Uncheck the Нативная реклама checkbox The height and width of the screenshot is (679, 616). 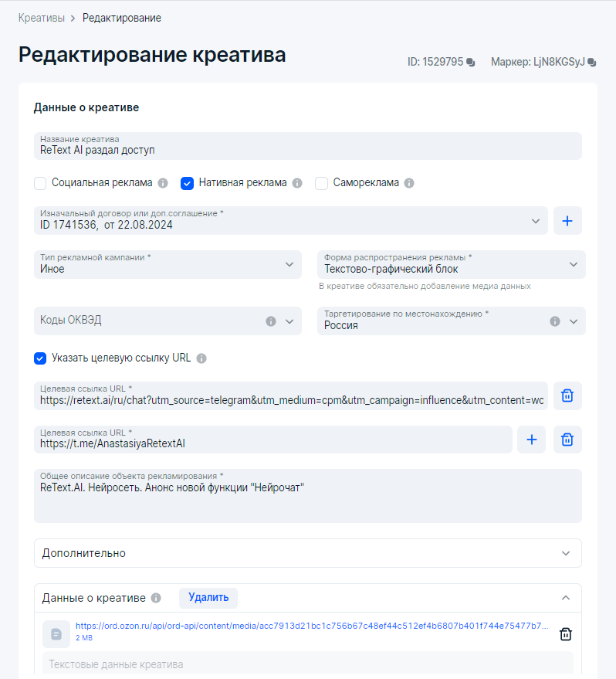tap(187, 183)
